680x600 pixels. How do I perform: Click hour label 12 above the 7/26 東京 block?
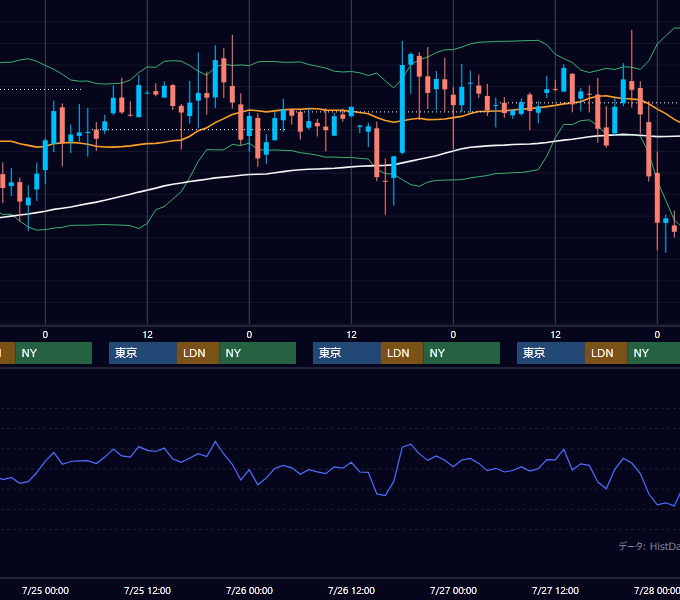351,335
